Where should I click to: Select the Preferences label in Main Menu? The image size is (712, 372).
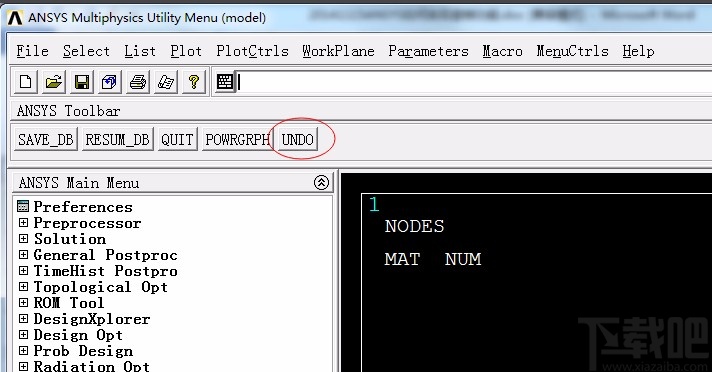point(83,207)
